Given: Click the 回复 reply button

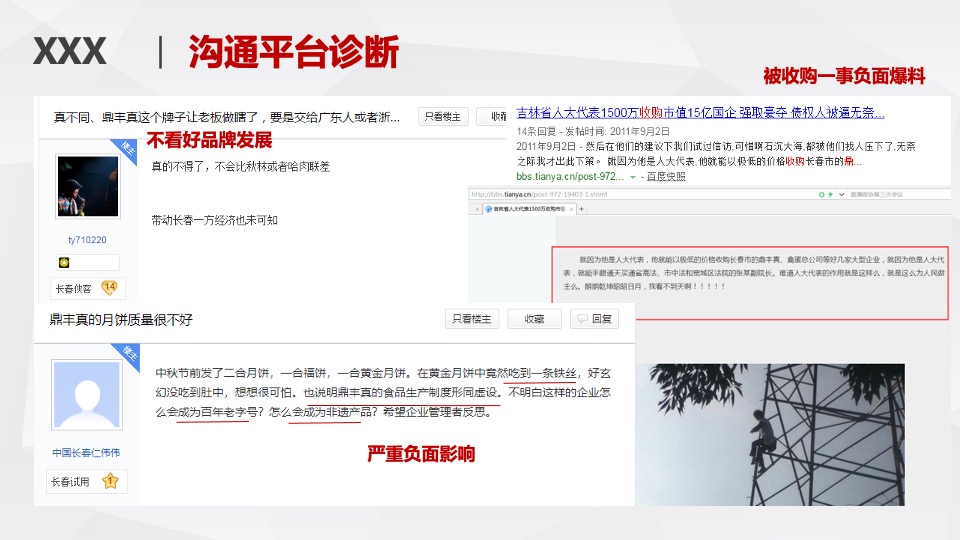Looking at the screenshot, I should click(x=594, y=319).
